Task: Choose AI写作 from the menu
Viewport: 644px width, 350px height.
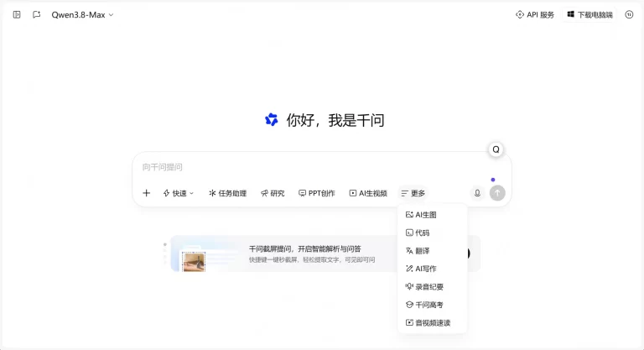Action: click(x=432, y=269)
